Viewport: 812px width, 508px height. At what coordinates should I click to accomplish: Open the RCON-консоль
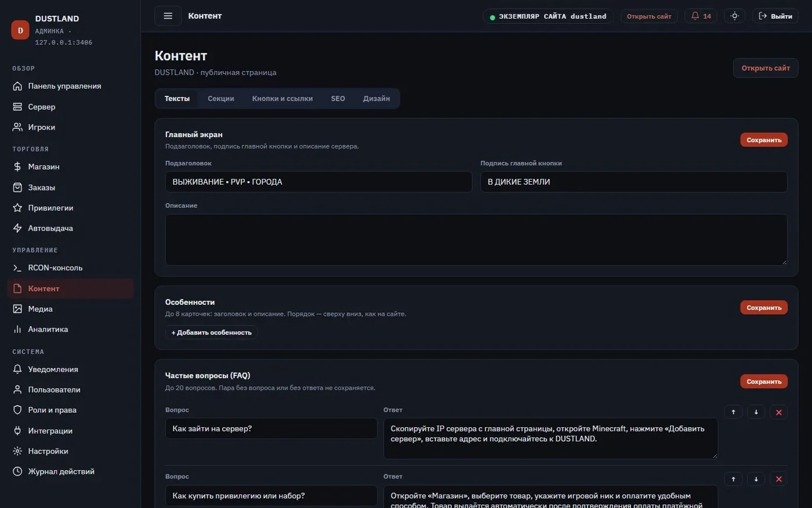pos(70,268)
